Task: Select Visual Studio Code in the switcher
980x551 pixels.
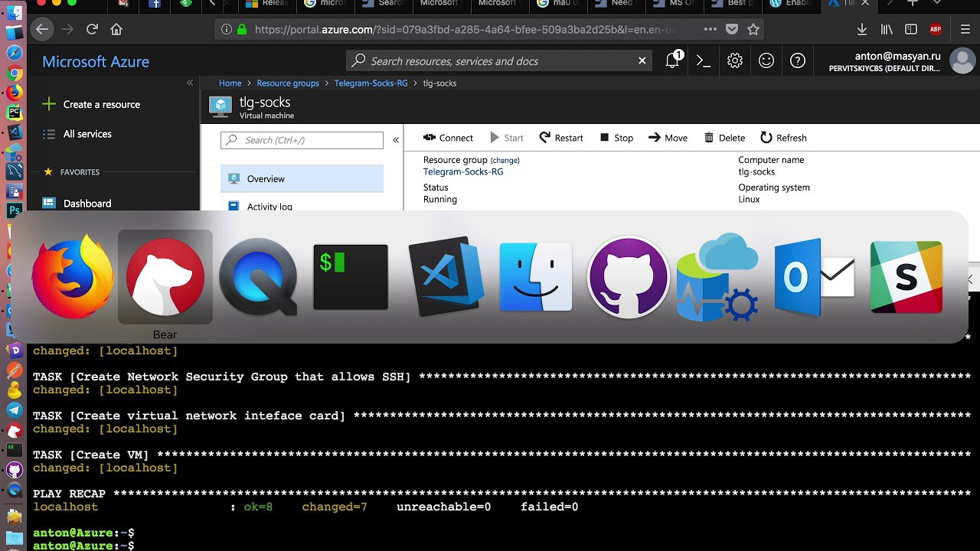Action: (445, 277)
